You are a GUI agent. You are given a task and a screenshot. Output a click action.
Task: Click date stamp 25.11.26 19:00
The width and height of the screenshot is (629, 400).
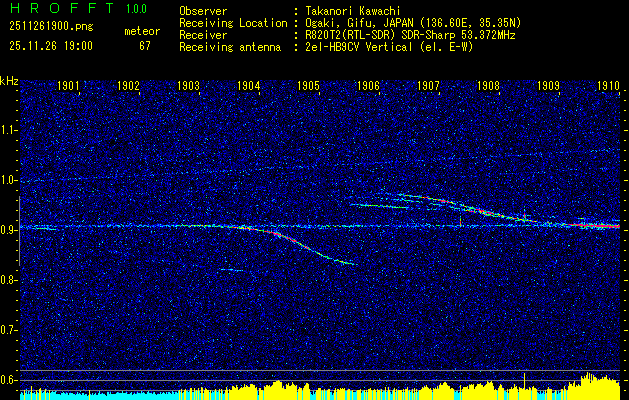tap(51, 46)
